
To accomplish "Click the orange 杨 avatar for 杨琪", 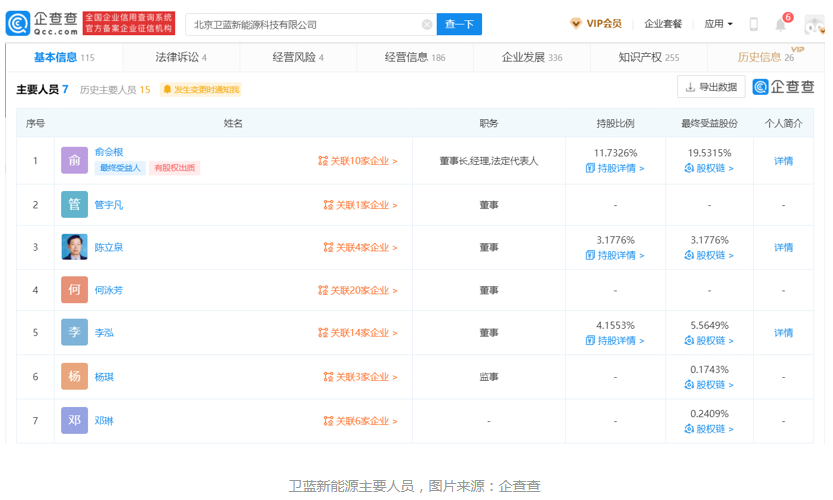I will pos(74,377).
